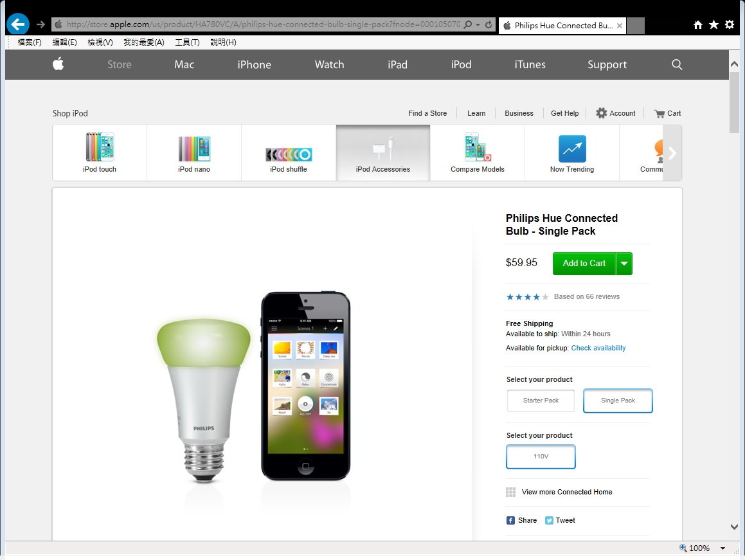
Task: Open the 工具(T) menu
Action: tap(187, 42)
